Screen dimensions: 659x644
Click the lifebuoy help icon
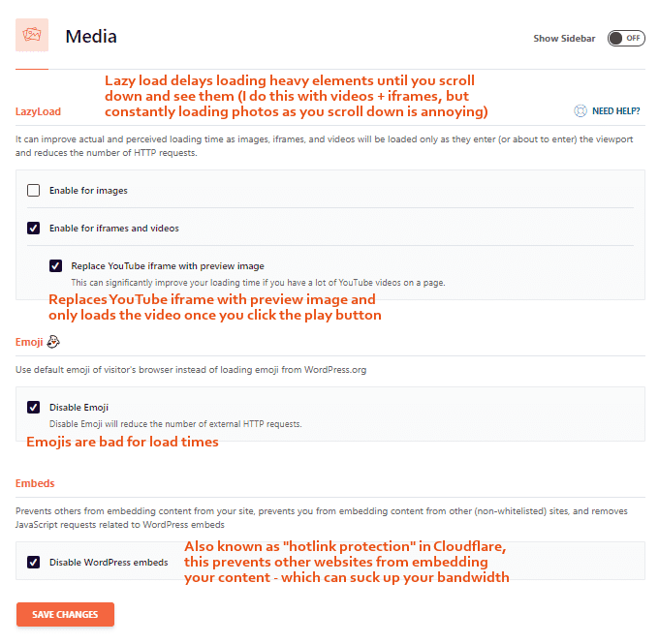click(x=581, y=111)
